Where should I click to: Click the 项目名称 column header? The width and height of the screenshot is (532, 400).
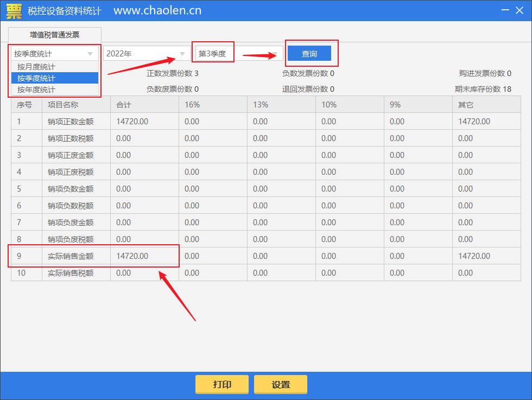(77, 105)
